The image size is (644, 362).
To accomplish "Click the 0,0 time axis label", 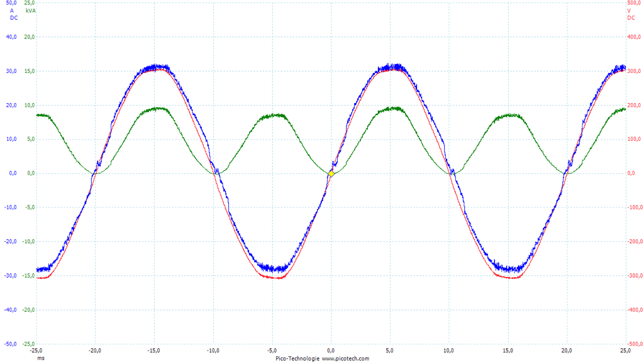I will click(x=331, y=351).
